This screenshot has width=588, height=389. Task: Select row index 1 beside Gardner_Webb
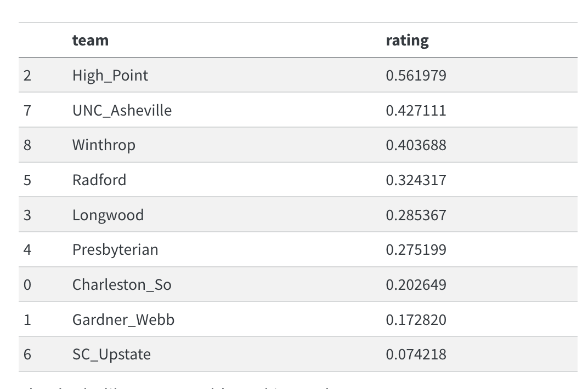click(27, 319)
